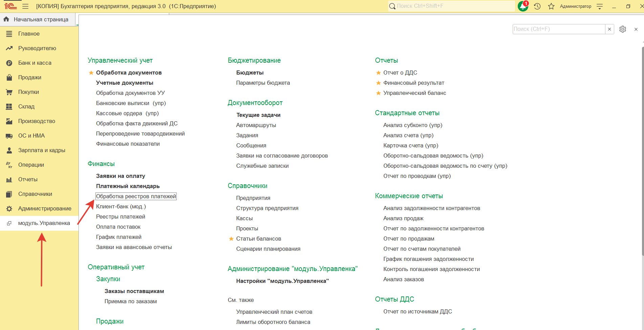Viewport: 644px width, 330px height.
Task: Click the Отчеты bar chart icon
Action: (9, 180)
